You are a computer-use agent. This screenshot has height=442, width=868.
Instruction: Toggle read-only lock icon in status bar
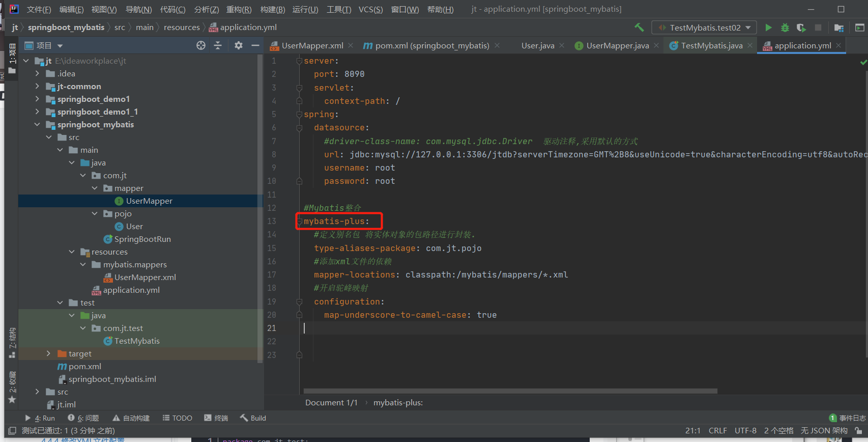859,431
